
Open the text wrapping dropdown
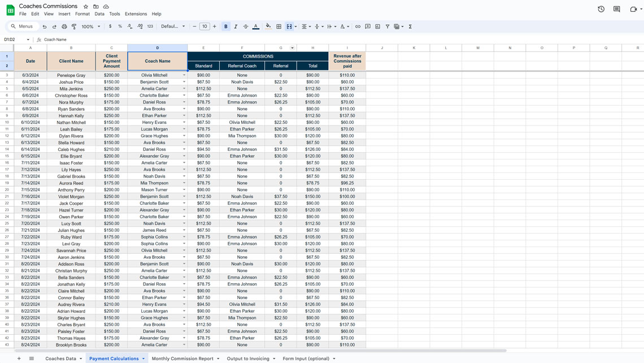tap(332, 27)
